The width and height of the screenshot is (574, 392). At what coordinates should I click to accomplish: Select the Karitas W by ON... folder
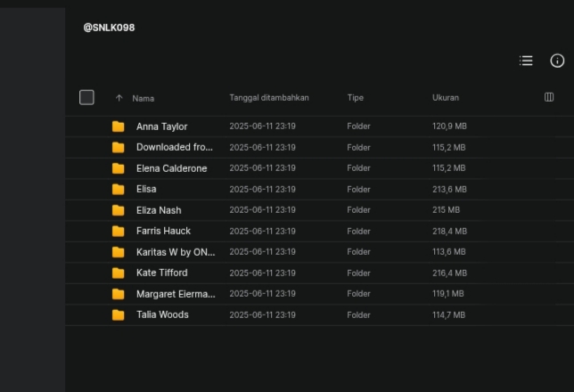pyautogui.click(x=176, y=252)
